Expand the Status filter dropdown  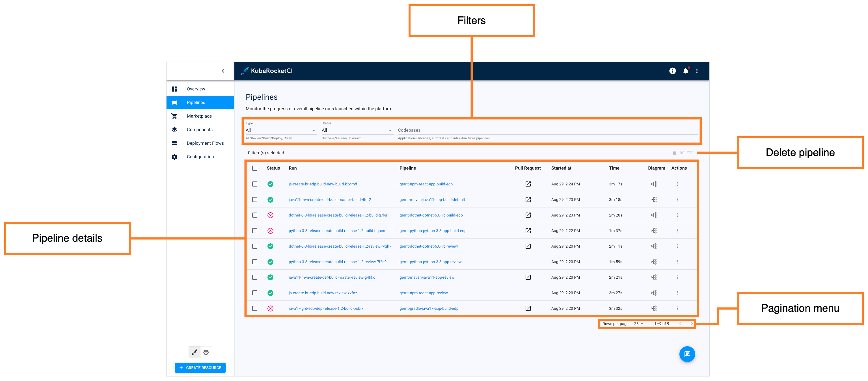357,130
